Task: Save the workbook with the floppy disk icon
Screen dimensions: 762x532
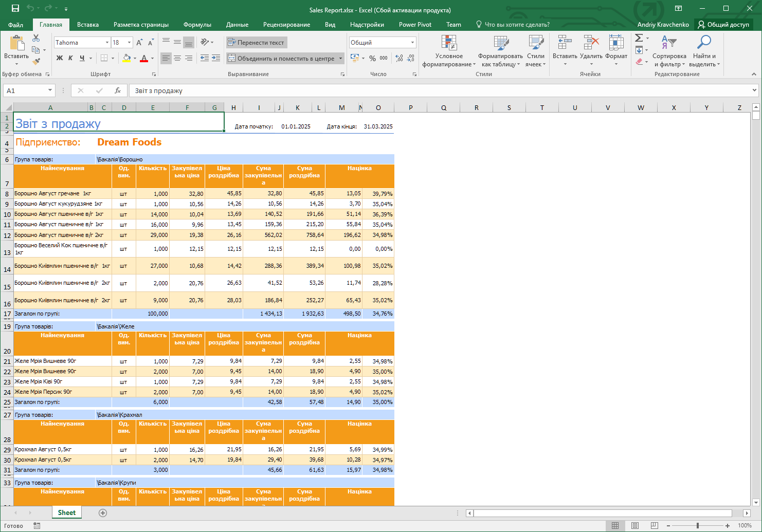Action: 15,8
